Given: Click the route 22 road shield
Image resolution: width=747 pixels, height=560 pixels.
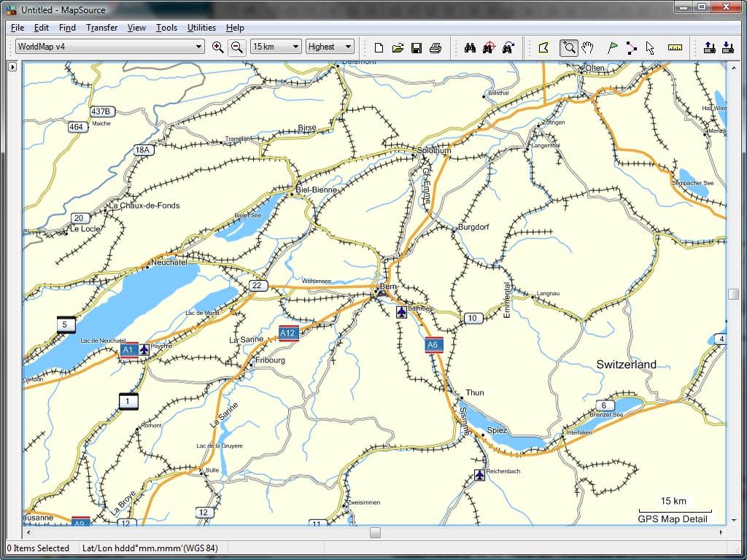Looking at the screenshot, I should coord(258,285).
